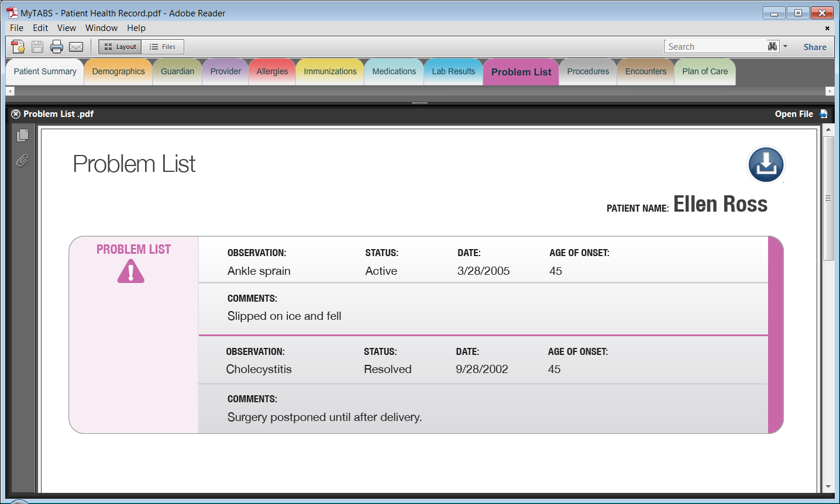Screen dimensions: 840x504
Task: Click the Share link
Action: pyautogui.click(x=815, y=47)
